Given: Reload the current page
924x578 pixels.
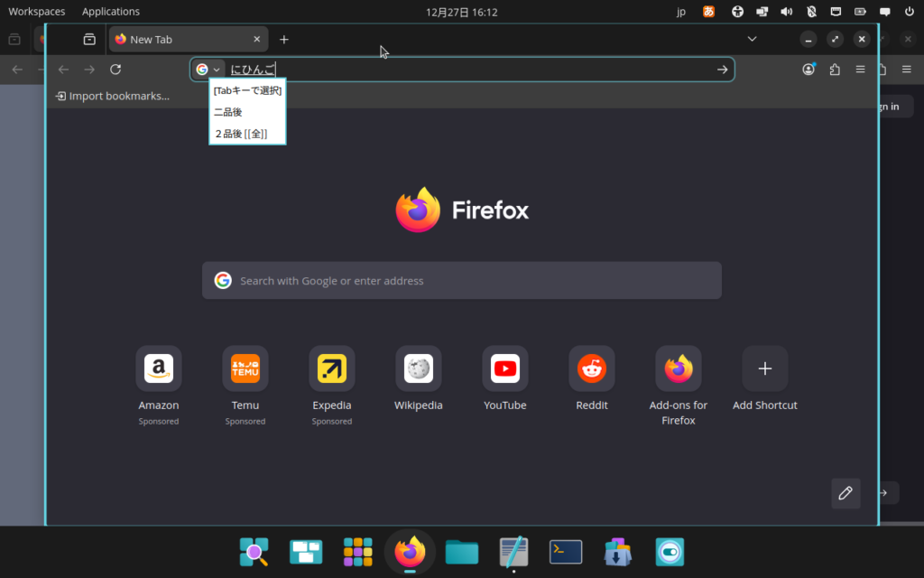Looking at the screenshot, I should coord(115,70).
